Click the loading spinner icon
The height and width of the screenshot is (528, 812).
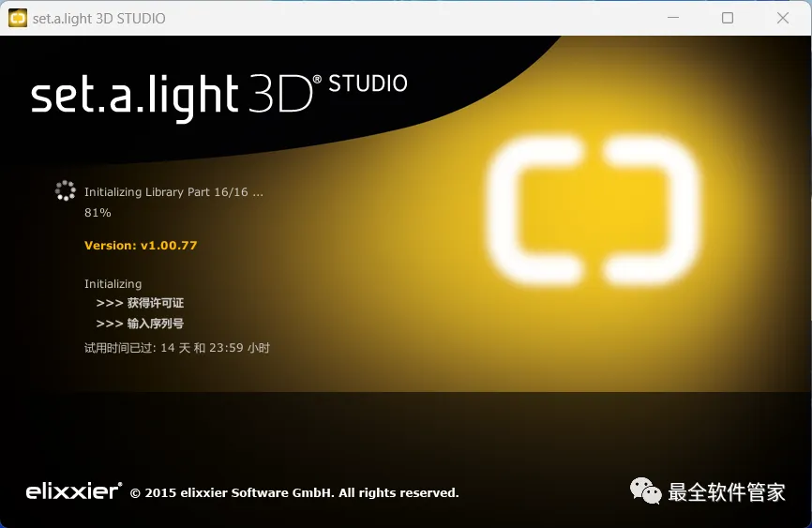pos(66,190)
